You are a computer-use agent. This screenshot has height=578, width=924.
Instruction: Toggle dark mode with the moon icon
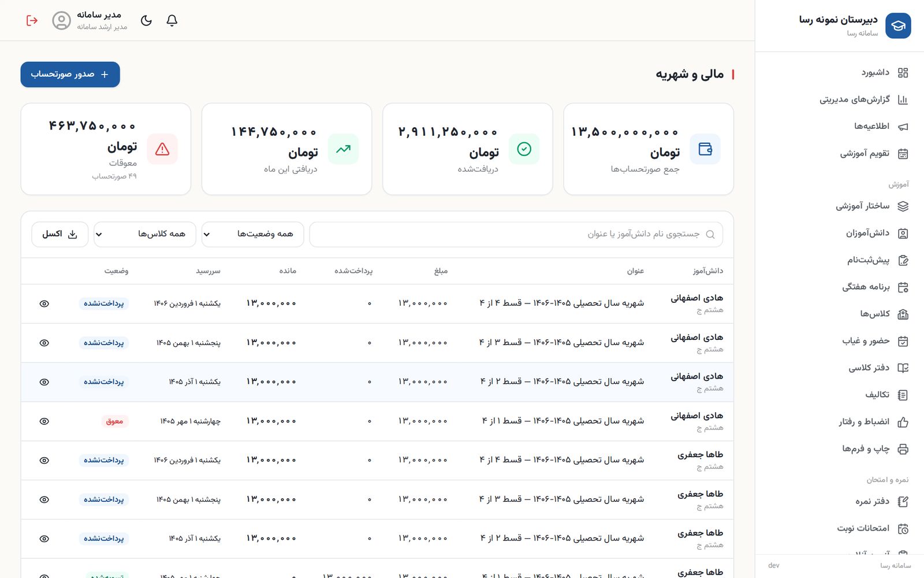pos(146,20)
